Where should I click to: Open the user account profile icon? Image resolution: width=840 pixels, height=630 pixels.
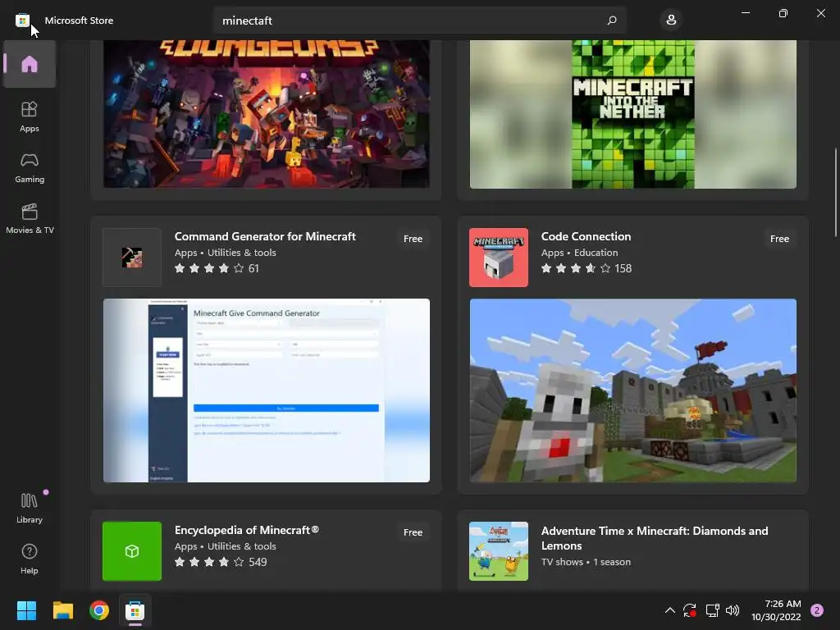pos(671,21)
